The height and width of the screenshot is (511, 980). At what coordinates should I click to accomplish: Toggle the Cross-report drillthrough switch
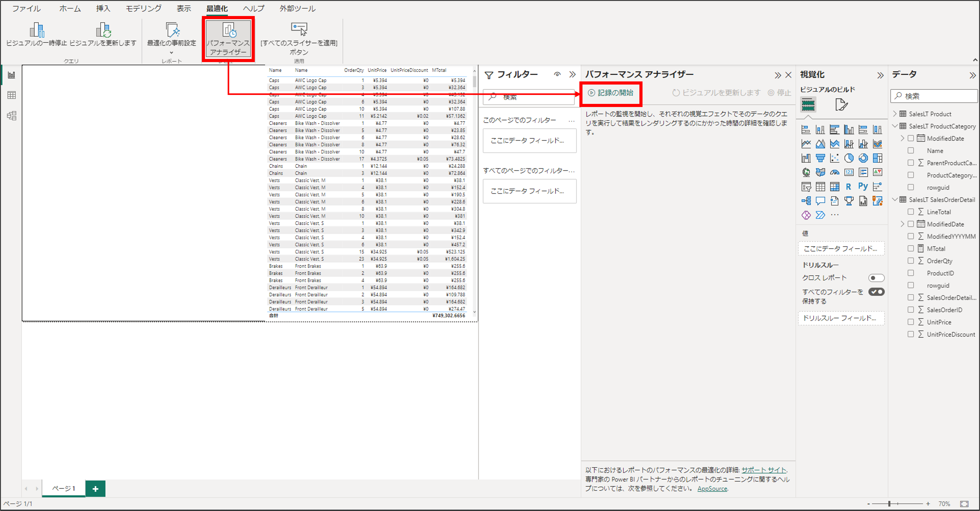click(x=876, y=278)
